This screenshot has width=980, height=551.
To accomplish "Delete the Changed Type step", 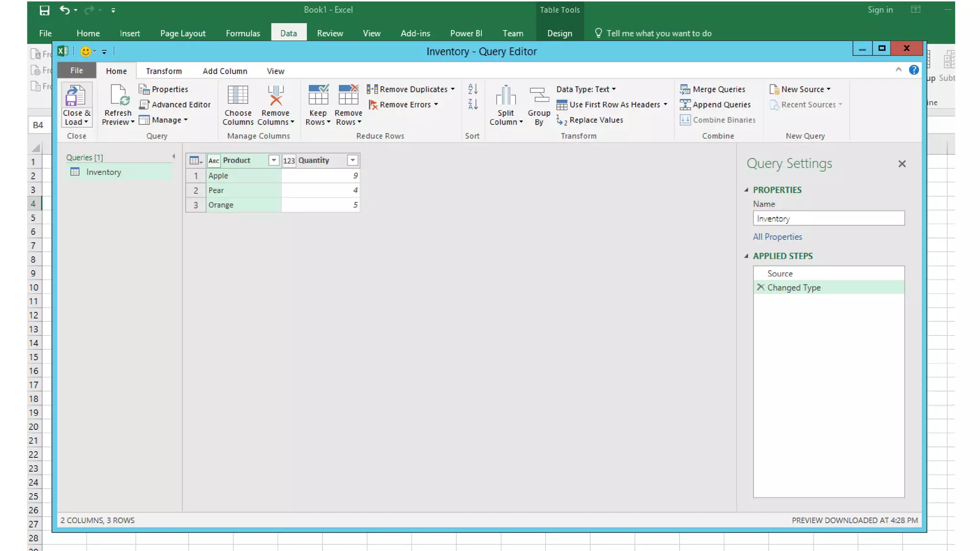I will (760, 287).
